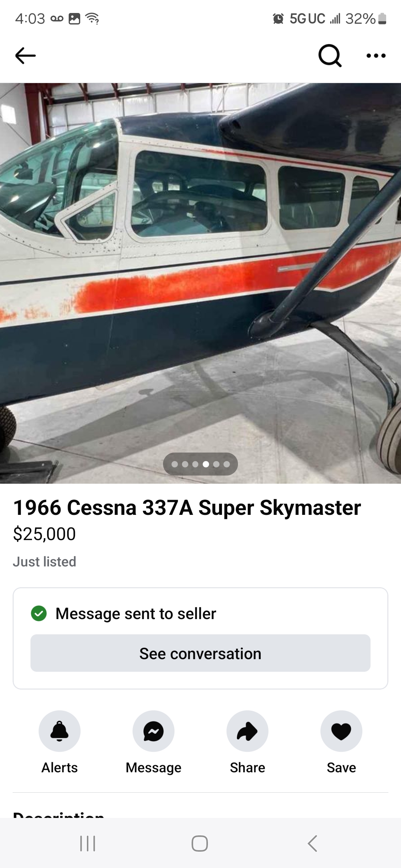Tap Android home button
This screenshot has height=868, width=401.
click(200, 844)
